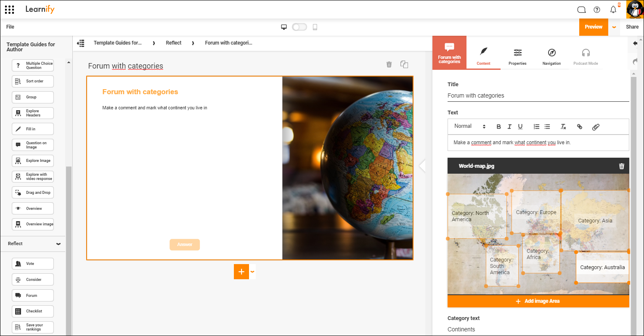Select the Multiple Choice Question template
This screenshot has height=336, width=644.
(33, 66)
